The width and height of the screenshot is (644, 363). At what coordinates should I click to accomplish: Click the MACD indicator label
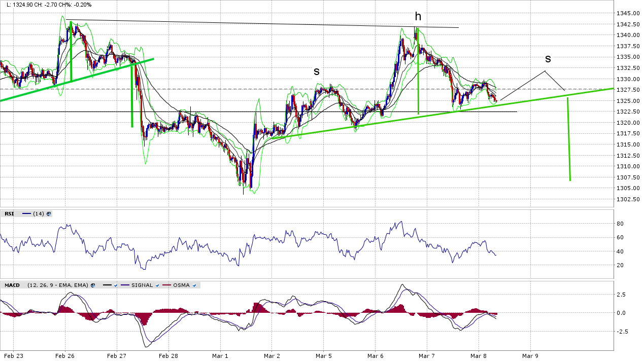click(12, 285)
